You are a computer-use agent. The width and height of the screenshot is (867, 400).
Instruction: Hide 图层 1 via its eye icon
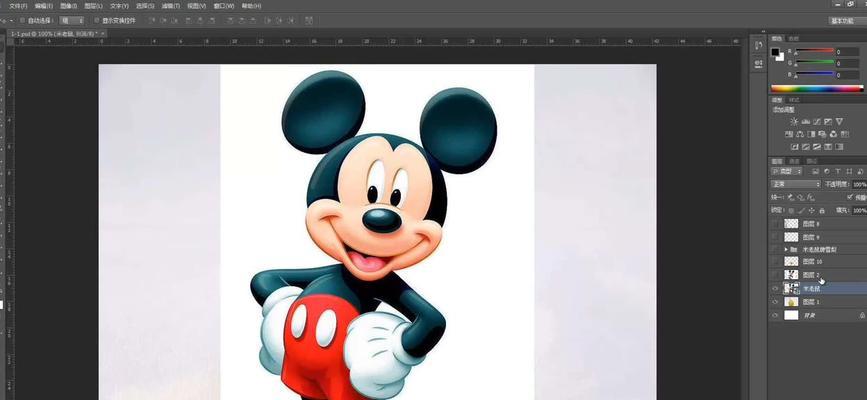[775, 302]
